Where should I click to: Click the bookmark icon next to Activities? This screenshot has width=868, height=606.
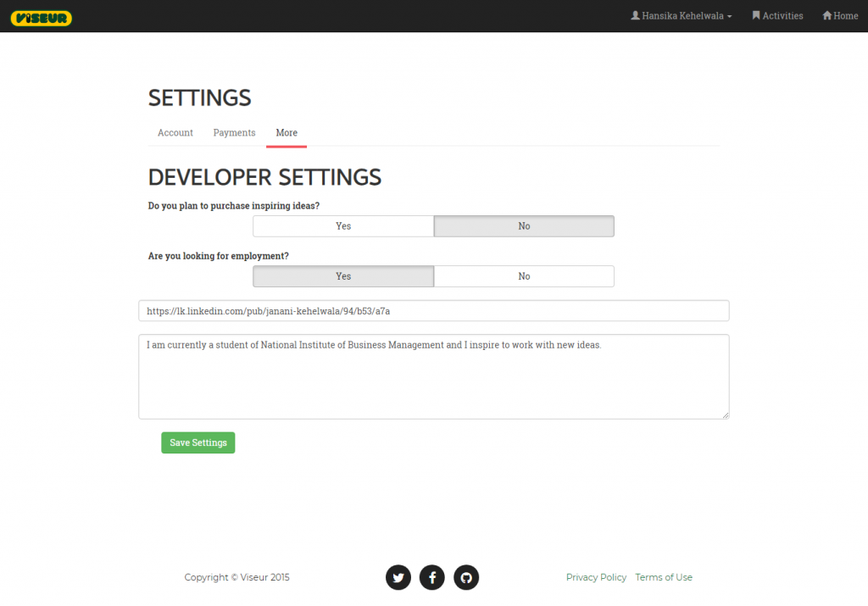coord(756,15)
